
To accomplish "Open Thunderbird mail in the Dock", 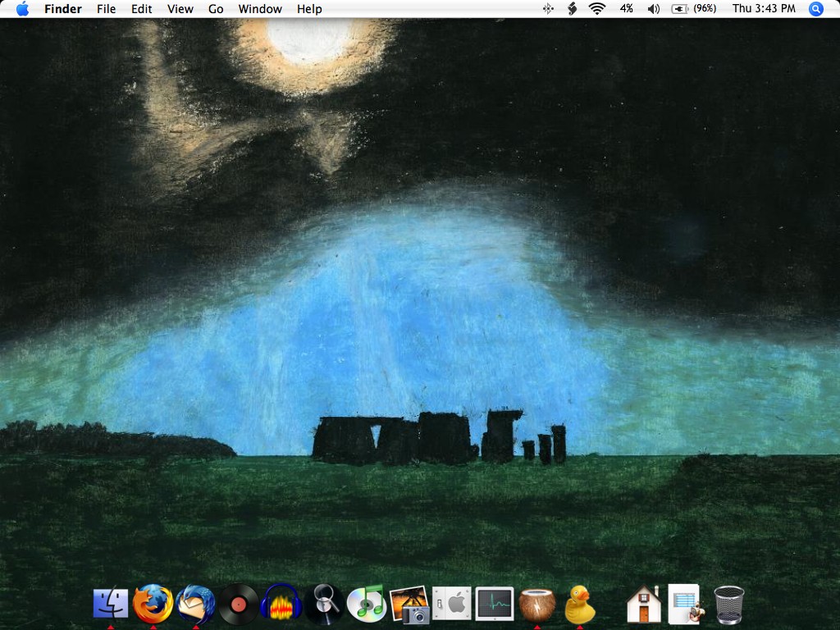I will click(195, 605).
